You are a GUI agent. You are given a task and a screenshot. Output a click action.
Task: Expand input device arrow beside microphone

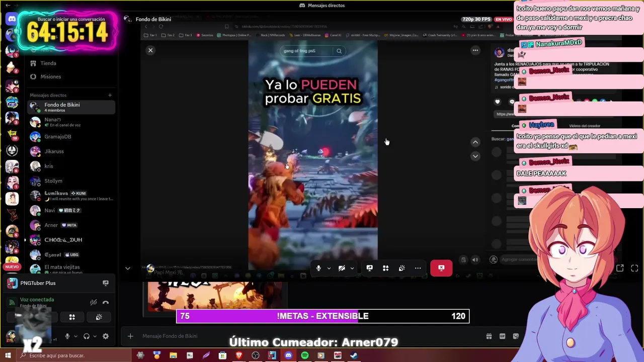tap(75, 336)
